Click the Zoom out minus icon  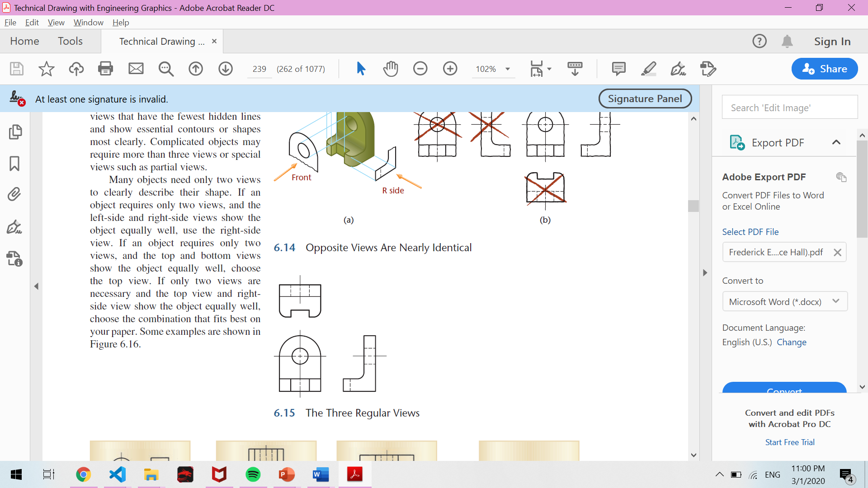pyautogui.click(x=420, y=69)
